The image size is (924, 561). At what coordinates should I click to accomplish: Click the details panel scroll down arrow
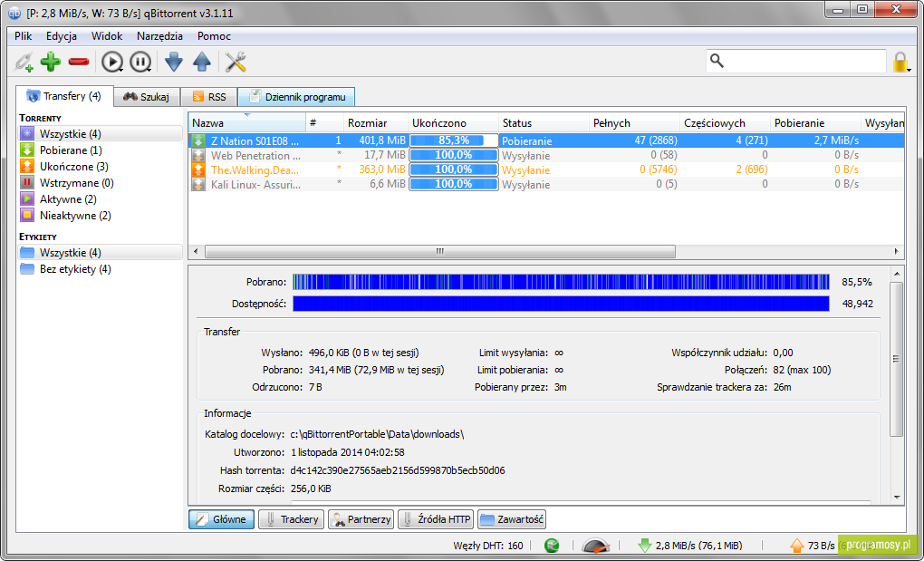click(x=896, y=498)
